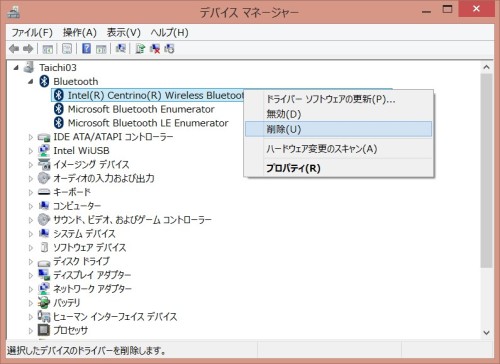Choose ハードウェア変更のスキャン(A) in context menu
500x364 pixels.
click(338, 149)
